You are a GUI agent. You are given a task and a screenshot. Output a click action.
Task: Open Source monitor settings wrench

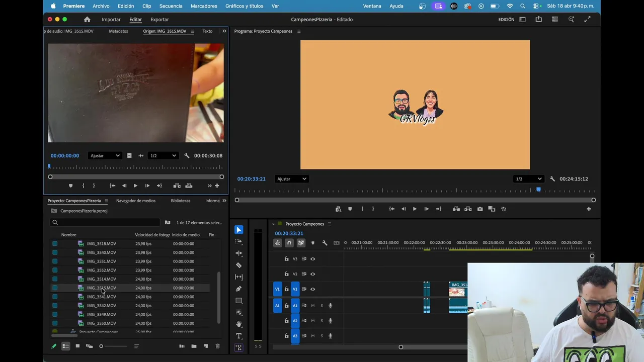[187, 156]
